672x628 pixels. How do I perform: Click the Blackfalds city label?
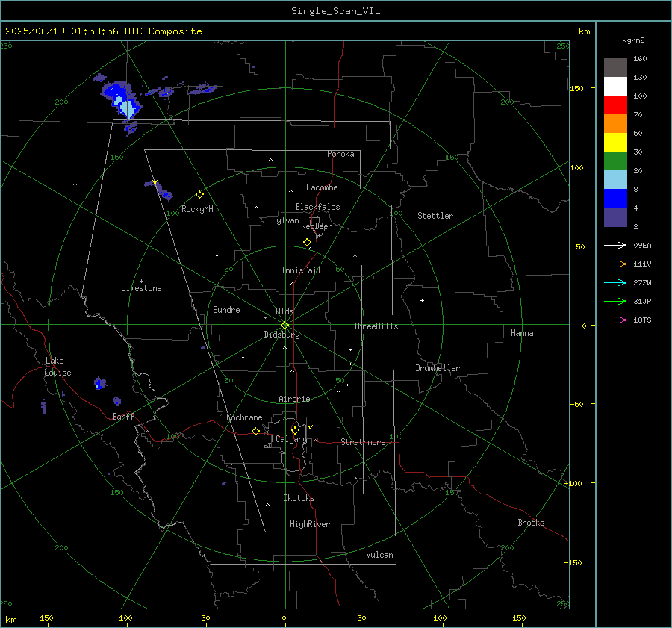pos(317,207)
